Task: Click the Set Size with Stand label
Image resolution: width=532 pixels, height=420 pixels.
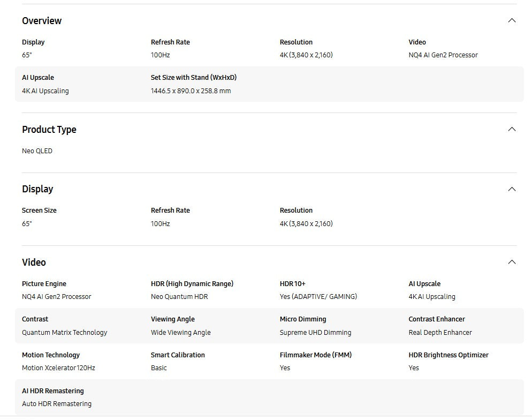Action: pos(194,78)
